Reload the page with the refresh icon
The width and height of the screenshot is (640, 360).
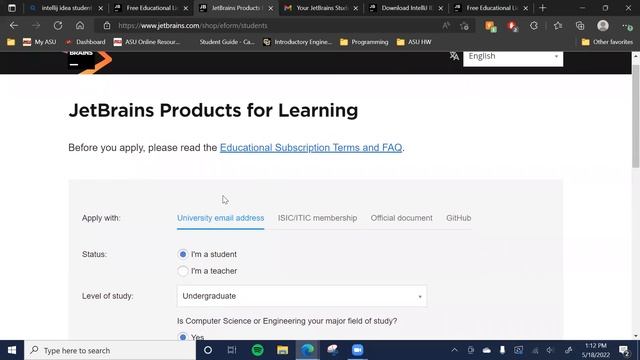[58, 26]
